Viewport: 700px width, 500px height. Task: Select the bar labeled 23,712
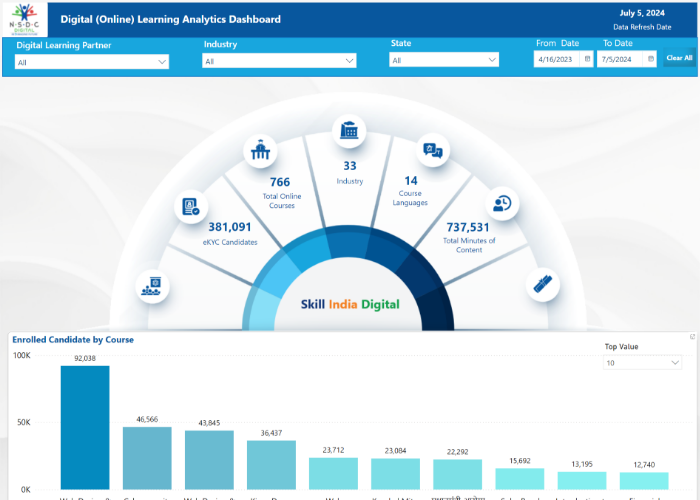pyautogui.click(x=333, y=473)
